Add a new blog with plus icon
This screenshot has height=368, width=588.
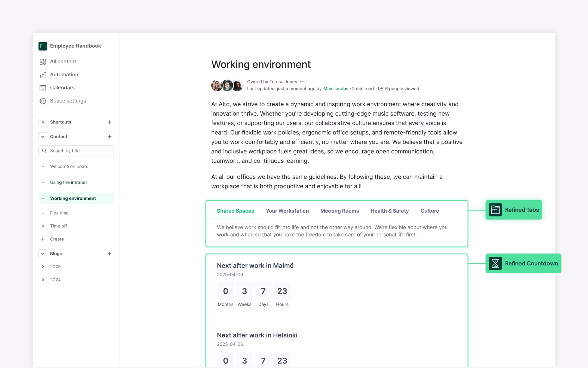[109, 254]
